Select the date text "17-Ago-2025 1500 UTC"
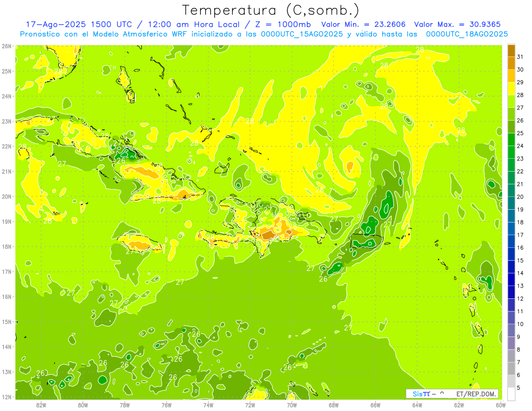Screen dimensions: 532x411 click(x=78, y=24)
